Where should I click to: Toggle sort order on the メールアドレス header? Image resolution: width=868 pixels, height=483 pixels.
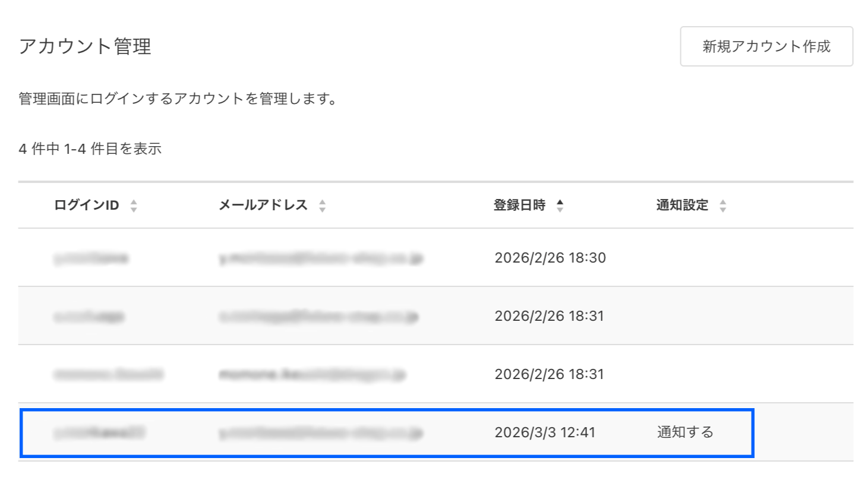[x=264, y=205]
